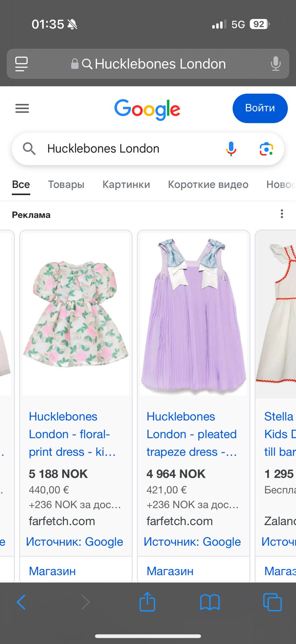Tap the search magnifier icon in Google box
The height and width of the screenshot is (644, 296).
tap(29, 149)
